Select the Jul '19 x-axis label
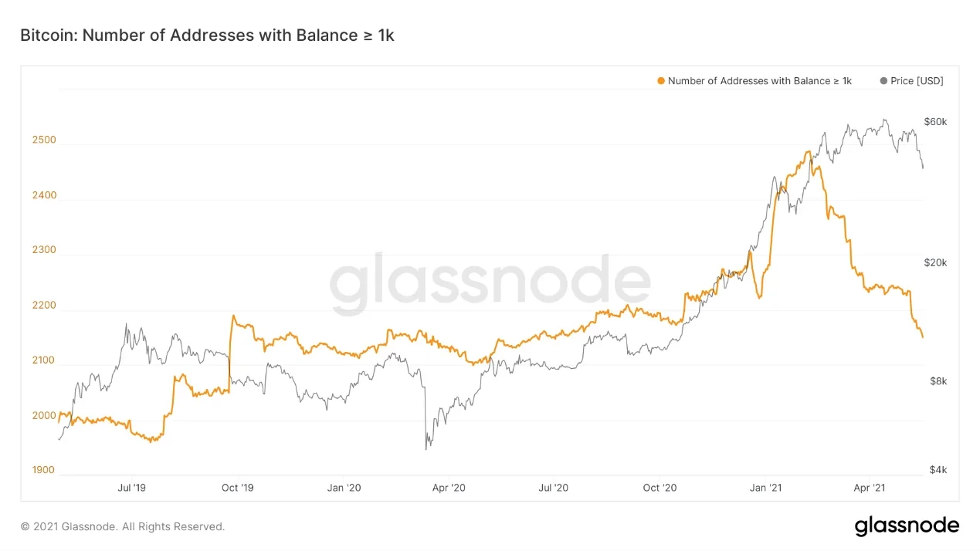Screen dimensions: 980x551 point(131,488)
